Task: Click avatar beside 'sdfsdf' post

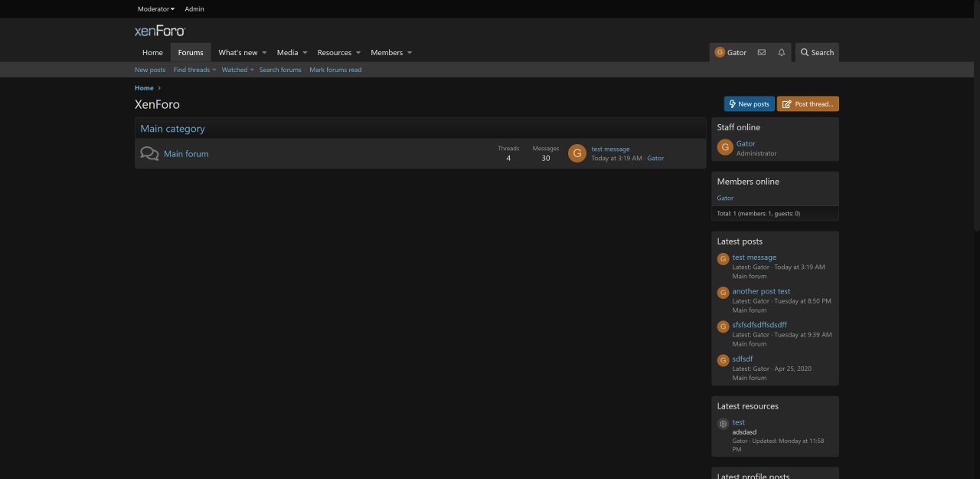Action: pyautogui.click(x=723, y=360)
